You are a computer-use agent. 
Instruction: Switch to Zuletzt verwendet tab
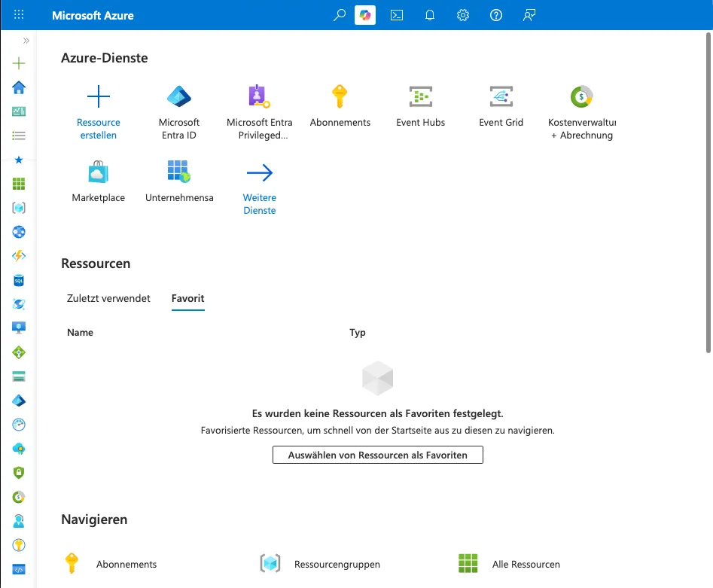[108, 298]
